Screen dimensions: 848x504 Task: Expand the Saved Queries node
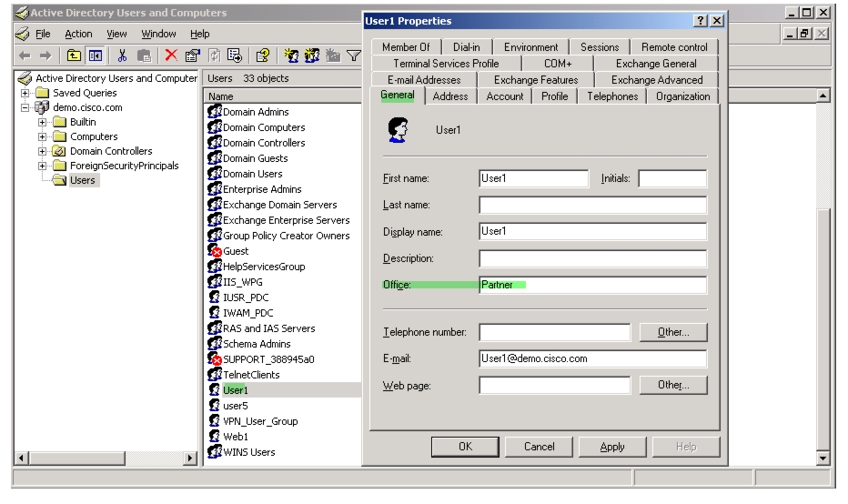[x=25, y=93]
